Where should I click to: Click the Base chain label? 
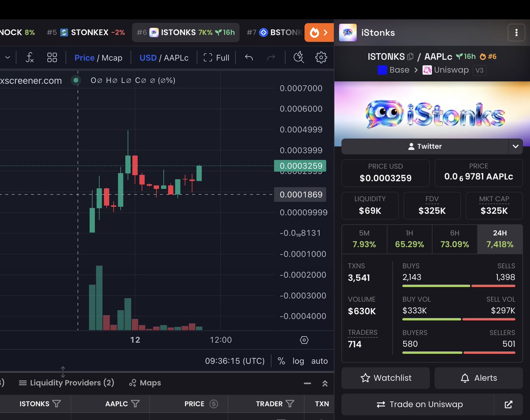pyautogui.click(x=393, y=70)
